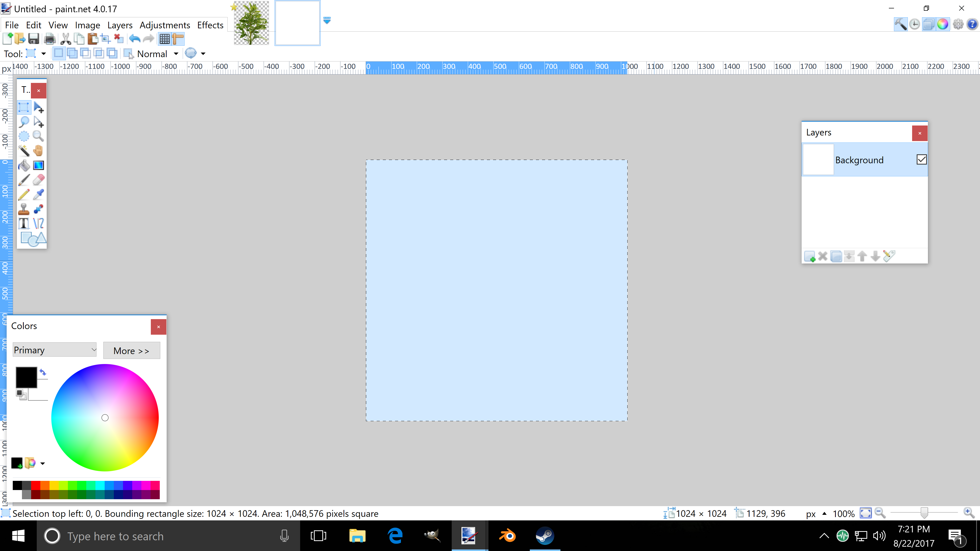Click the More >> button

pos(131,350)
